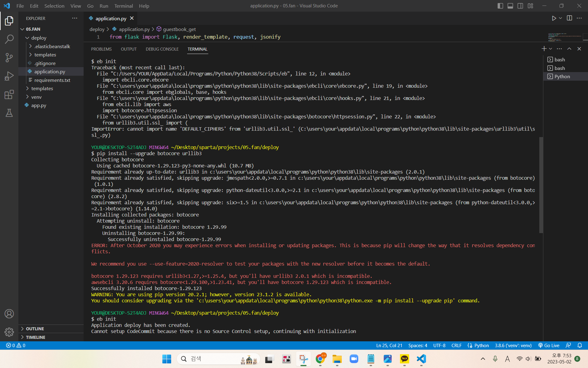
Task: Open Zoom from taskbar
Action: pyautogui.click(x=354, y=359)
